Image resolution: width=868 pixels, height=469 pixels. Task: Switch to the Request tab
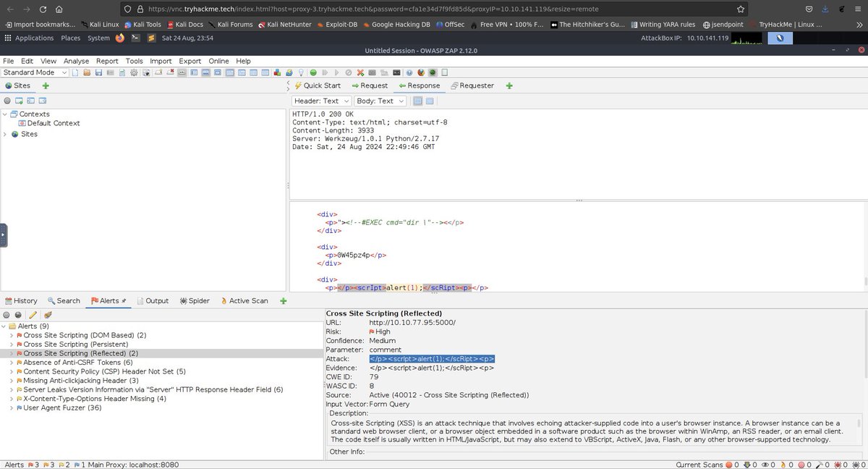[x=369, y=86]
